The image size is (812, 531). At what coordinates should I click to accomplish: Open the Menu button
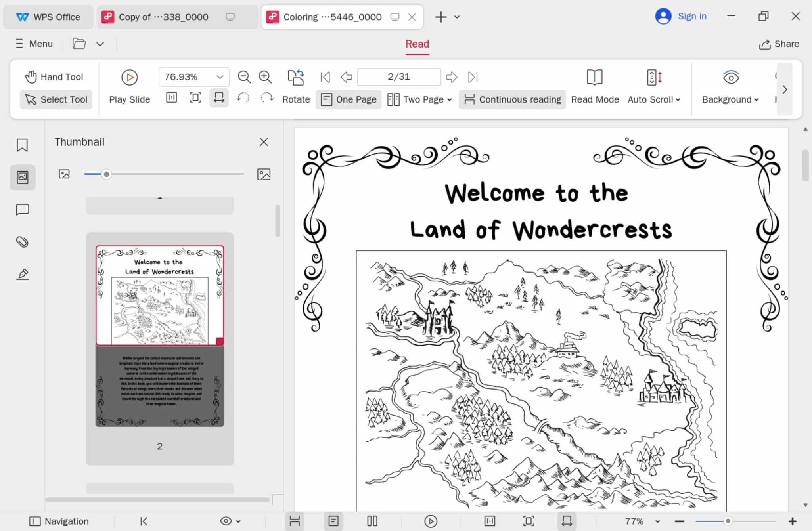[x=34, y=44]
